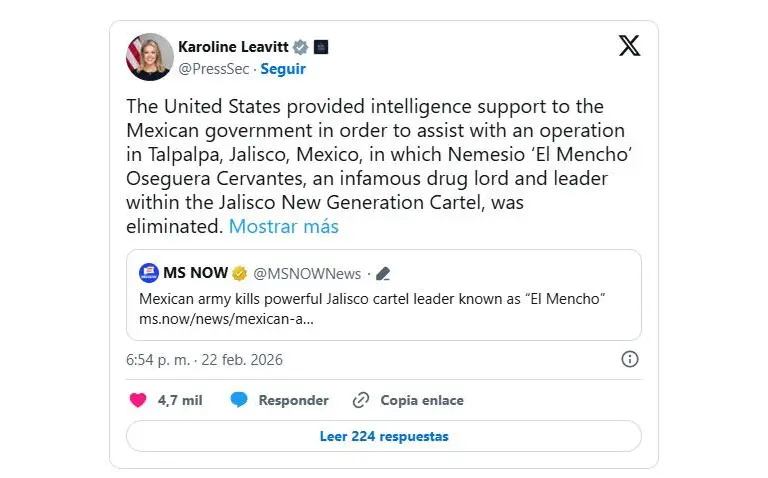Follow the account via Seguir
The width and height of the screenshot is (768, 478).
pyautogui.click(x=283, y=69)
